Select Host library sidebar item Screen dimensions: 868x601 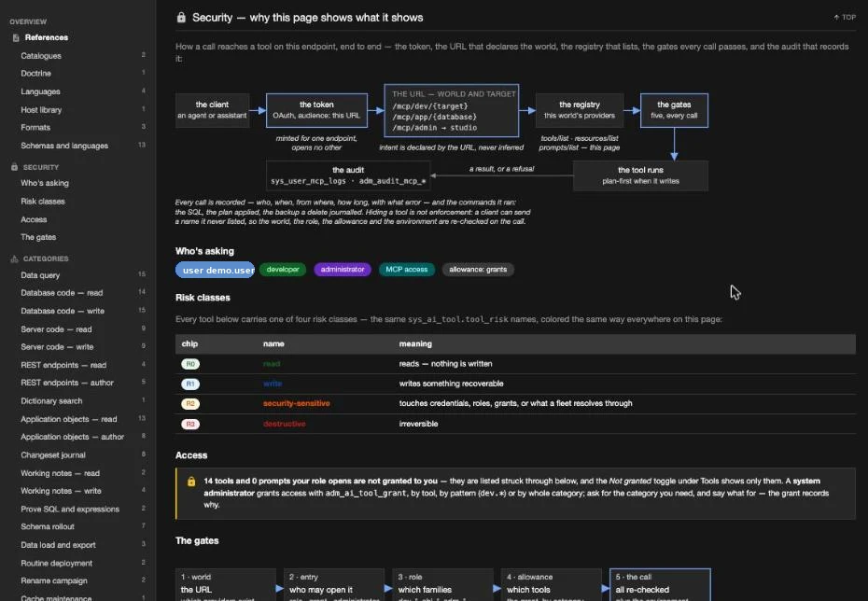click(x=41, y=109)
